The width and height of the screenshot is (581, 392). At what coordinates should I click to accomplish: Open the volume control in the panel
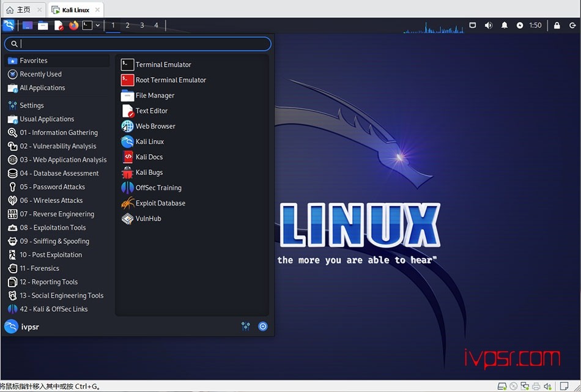(x=489, y=25)
